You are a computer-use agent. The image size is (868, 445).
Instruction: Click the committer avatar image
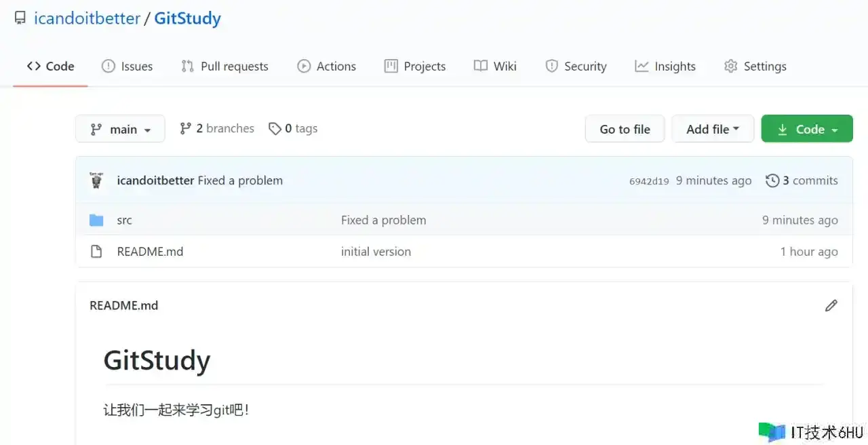[x=96, y=180]
